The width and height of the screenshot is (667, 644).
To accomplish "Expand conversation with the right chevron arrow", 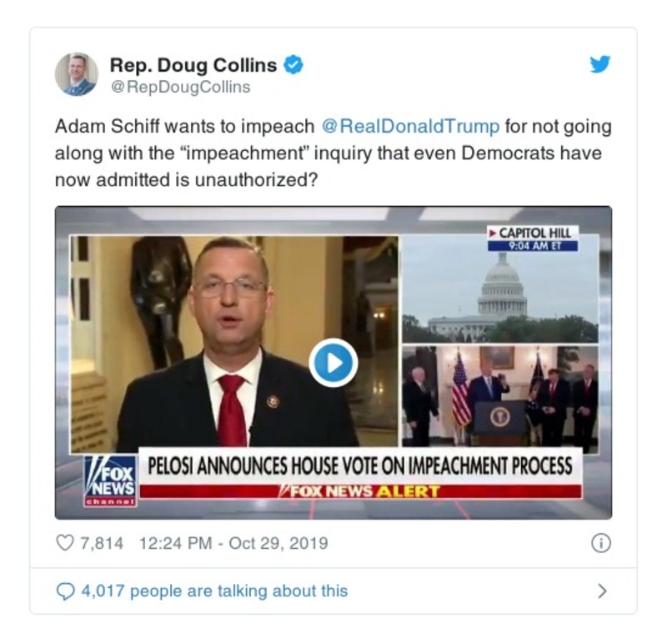I will 602,591.
